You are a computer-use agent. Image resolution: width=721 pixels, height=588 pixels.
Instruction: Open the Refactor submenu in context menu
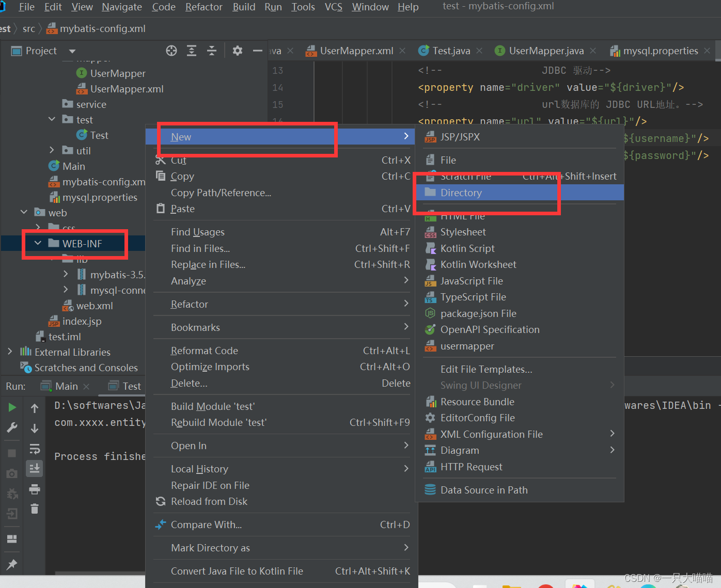point(281,304)
